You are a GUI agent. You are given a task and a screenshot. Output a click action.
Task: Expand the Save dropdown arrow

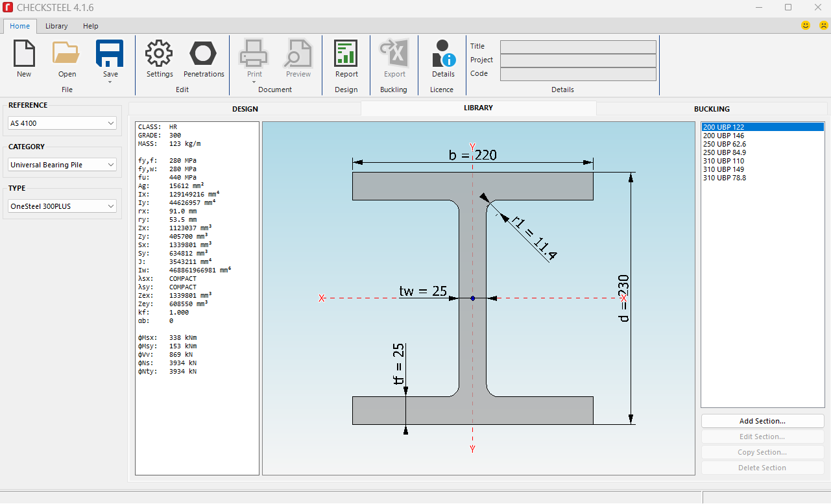point(110,82)
